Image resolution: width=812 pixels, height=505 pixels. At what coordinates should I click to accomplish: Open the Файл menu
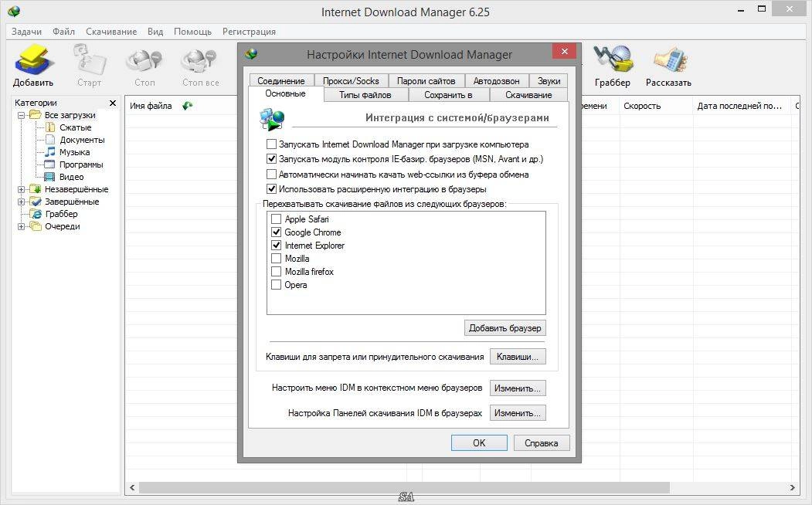coord(63,32)
